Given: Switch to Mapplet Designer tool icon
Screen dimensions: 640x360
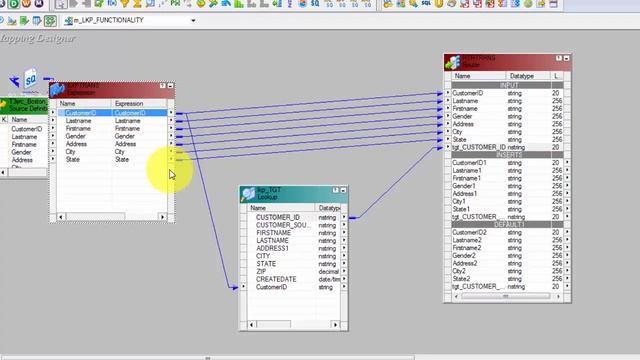Looking at the screenshot, I should [37, 20].
